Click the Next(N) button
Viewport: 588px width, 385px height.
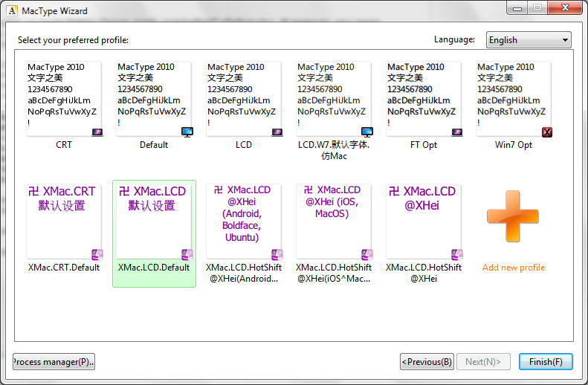[483, 362]
